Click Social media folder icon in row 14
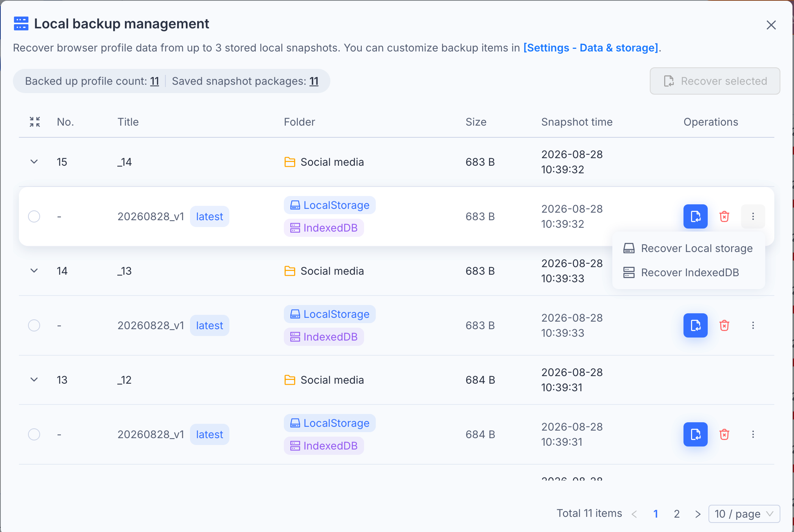Viewport: 794px width, 532px height. coord(290,271)
